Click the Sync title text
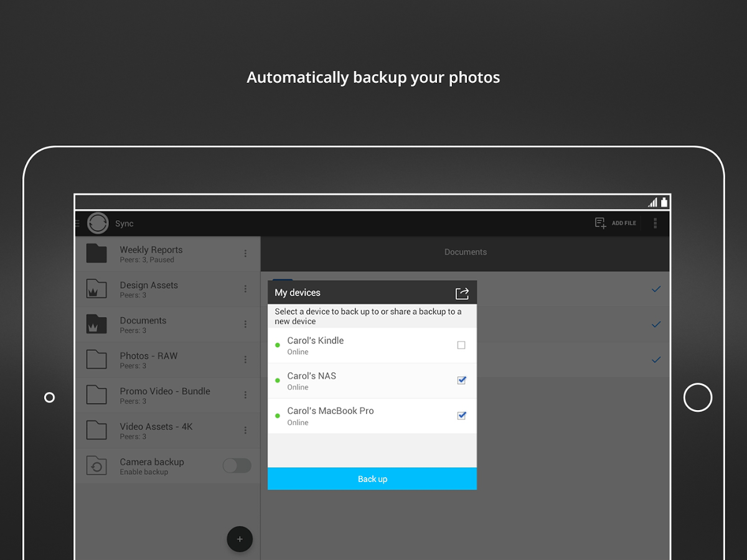 pyautogui.click(x=125, y=223)
